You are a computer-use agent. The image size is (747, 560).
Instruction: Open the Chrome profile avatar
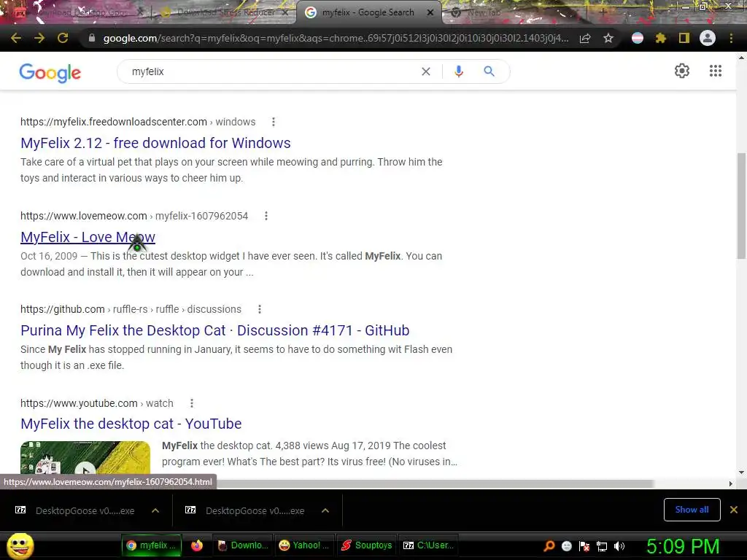[708, 38]
